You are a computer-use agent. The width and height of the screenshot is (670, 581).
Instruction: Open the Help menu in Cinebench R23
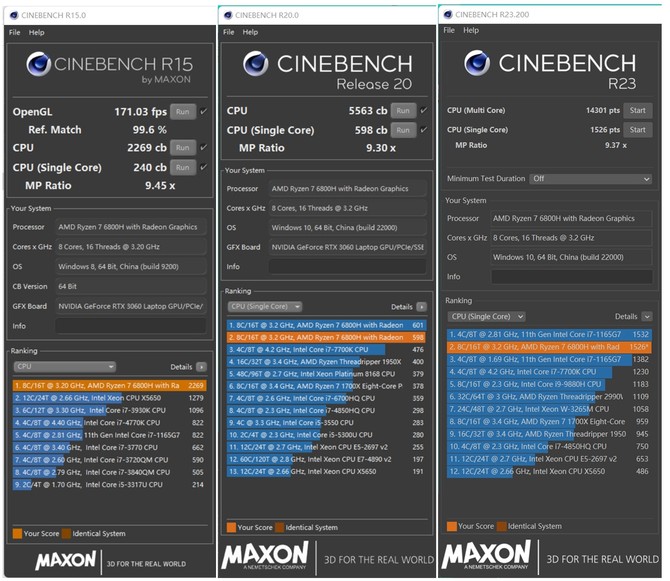pos(472,32)
